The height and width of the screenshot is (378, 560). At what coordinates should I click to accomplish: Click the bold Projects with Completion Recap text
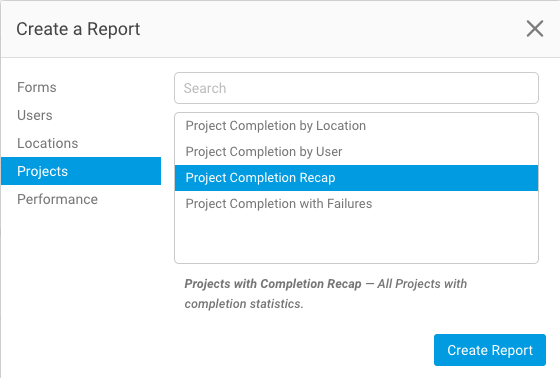click(273, 284)
